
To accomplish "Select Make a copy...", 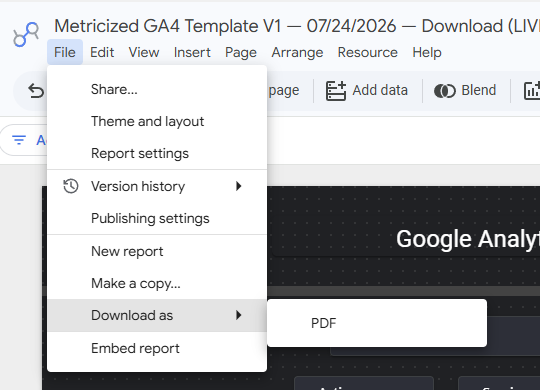I will point(157,284).
